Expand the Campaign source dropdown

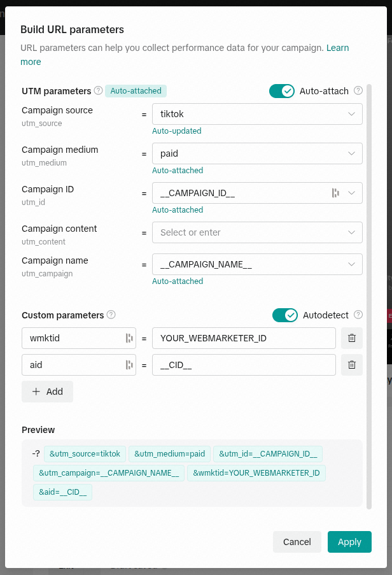pyautogui.click(x=257, y=114)
